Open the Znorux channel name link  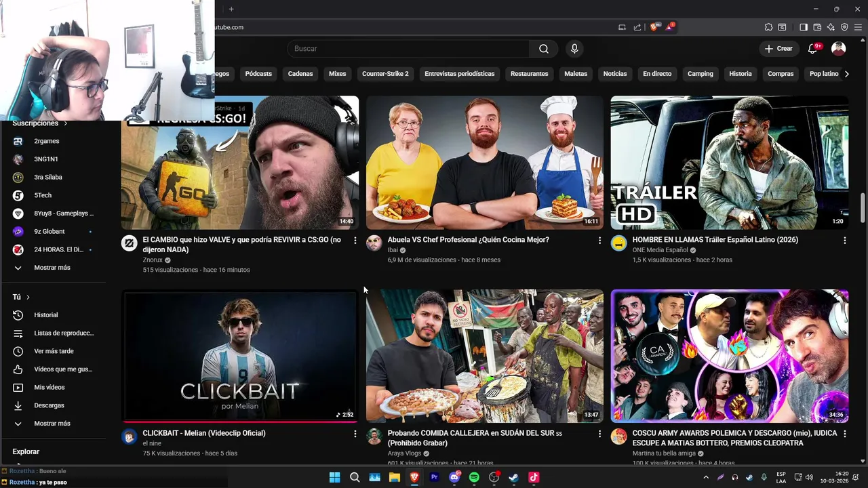[x=153, y=260]
